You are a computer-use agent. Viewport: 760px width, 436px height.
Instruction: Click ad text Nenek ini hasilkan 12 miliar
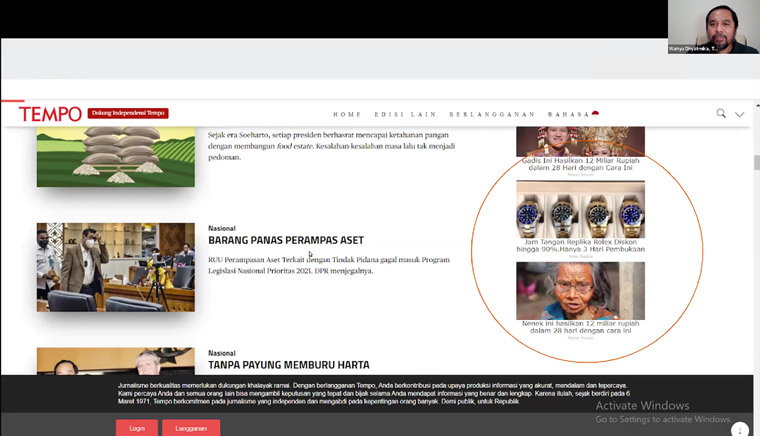coord(581,327)
